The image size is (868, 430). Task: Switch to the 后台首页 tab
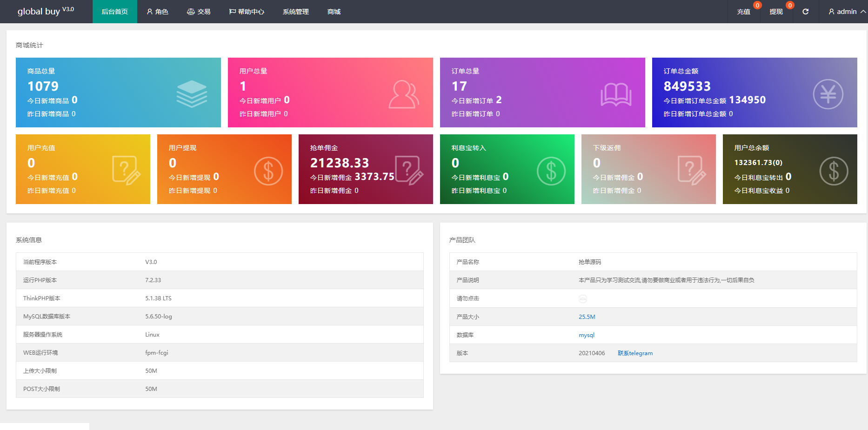[114, 12]
